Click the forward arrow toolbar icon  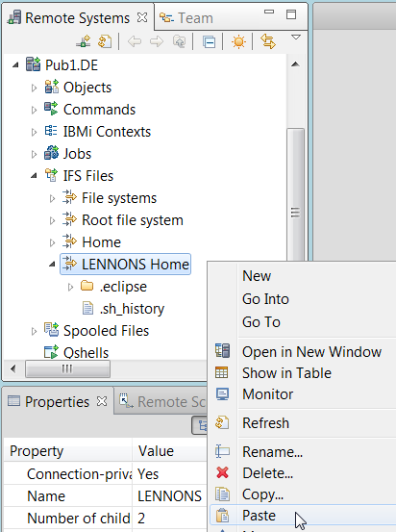click(x=157, y=41)
